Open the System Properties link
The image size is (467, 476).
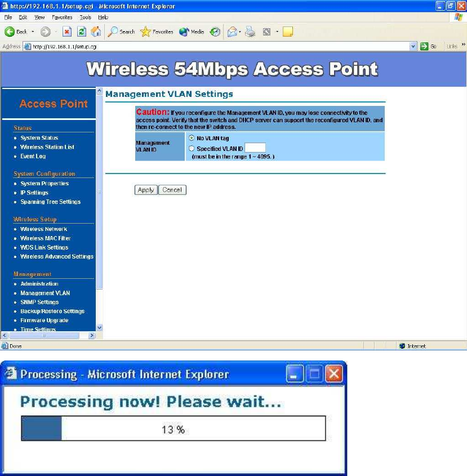pos(45,183)
